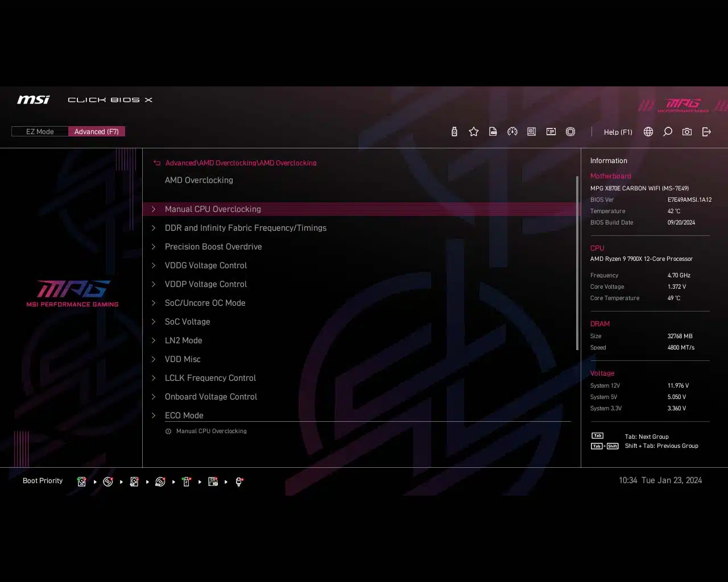Exit BIOS using the exit icon
Screen dimensions: 728x582
(x=706, y=132)
